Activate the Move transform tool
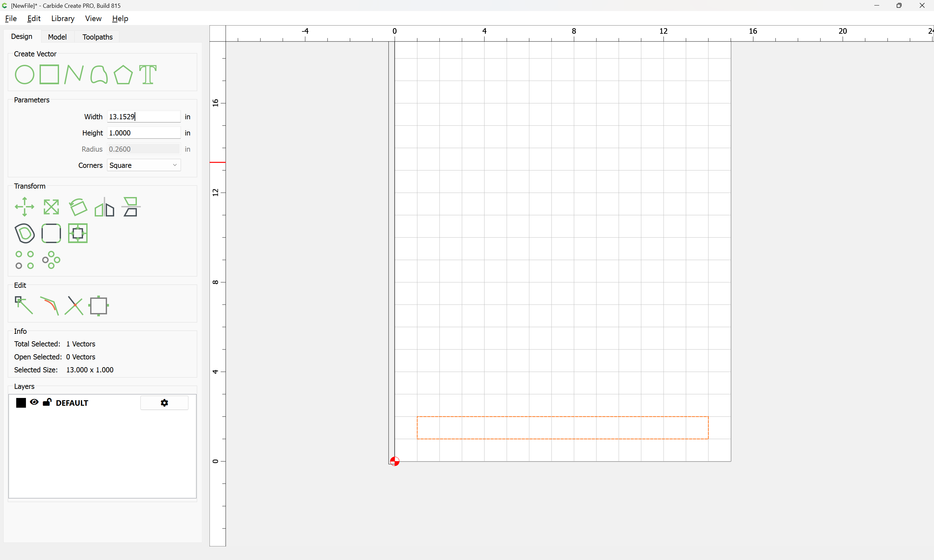934x560 pixels. pos(25,207)
